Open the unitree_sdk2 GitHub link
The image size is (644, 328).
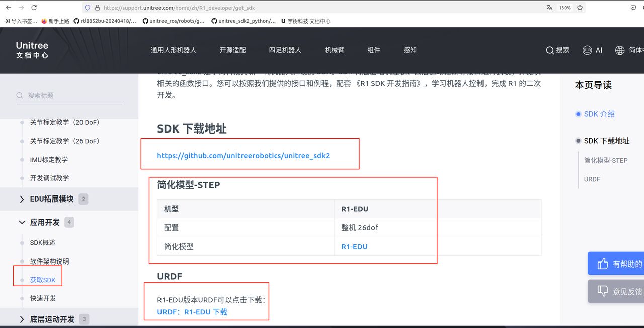pyautogui.click(x=244, y=156)
